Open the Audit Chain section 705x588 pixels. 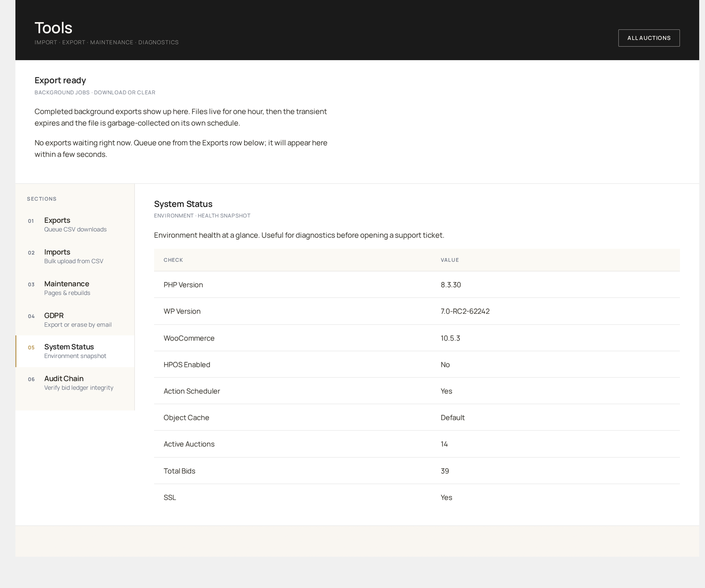tap(75, 383)
